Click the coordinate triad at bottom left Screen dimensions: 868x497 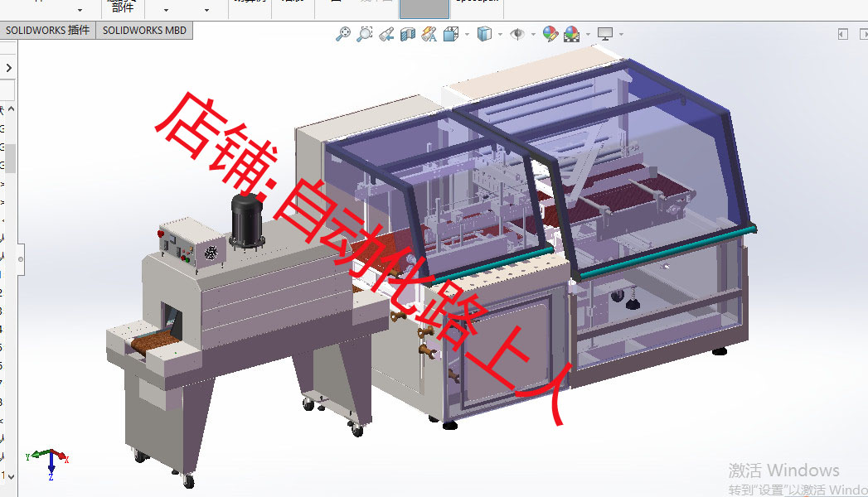(x=49, y=462)
